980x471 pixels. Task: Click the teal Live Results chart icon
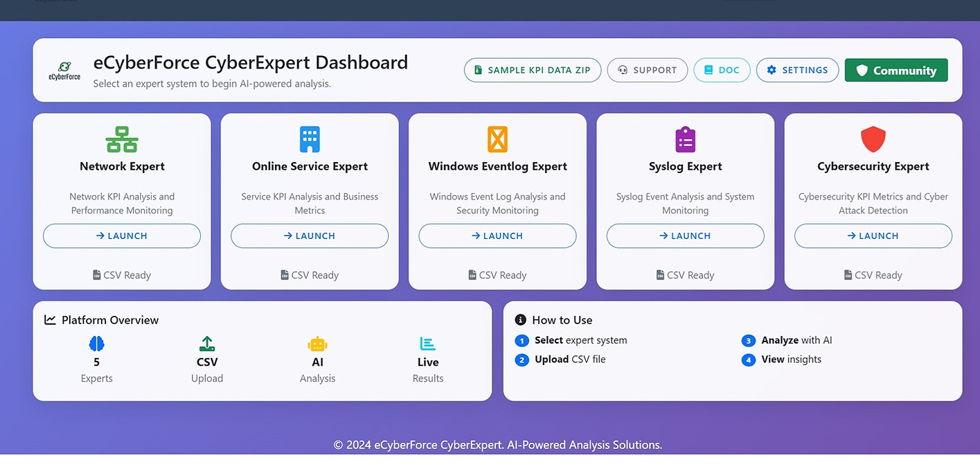click(x=427, y=344)
